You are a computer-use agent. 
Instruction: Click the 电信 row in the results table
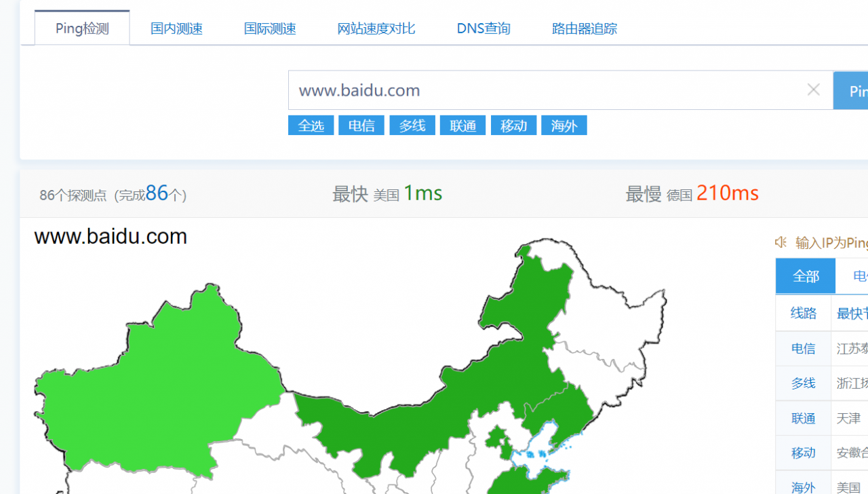click(803, 348)
